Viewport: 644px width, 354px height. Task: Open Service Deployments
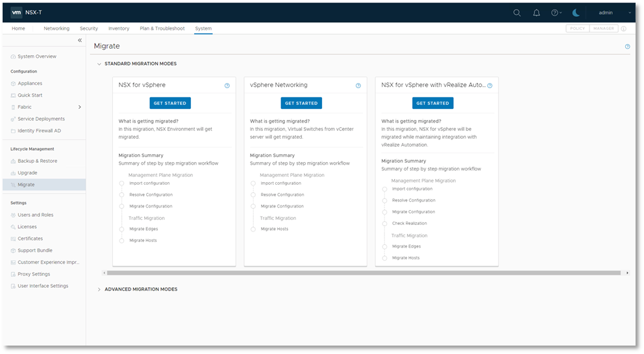[41, 119]
